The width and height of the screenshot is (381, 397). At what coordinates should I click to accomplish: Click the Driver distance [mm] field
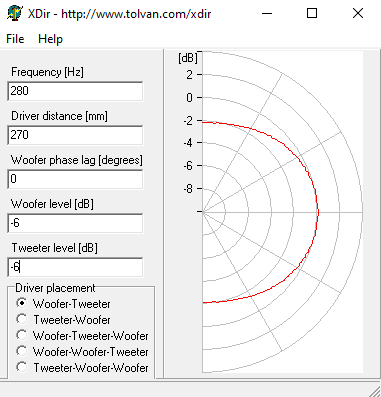pyautogui.click(x=75, y=135)
